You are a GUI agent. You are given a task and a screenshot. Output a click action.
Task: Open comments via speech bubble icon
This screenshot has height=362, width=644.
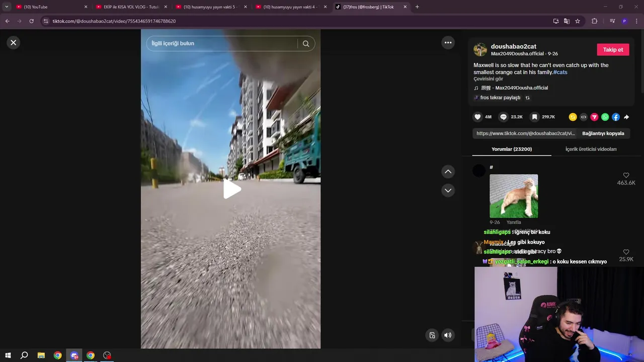(x=503, y=117)
